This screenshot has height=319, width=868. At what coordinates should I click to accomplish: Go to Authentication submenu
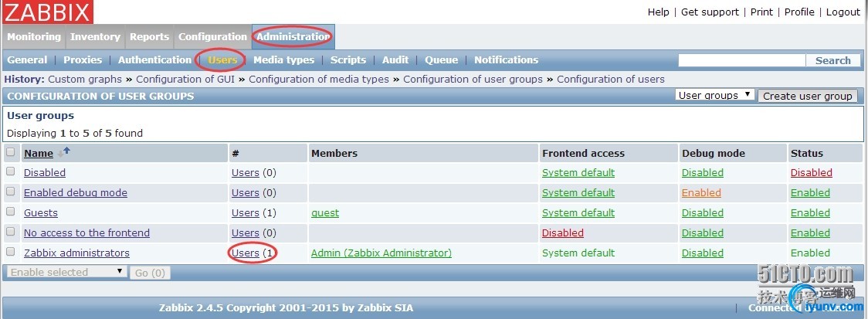[154, 59]
